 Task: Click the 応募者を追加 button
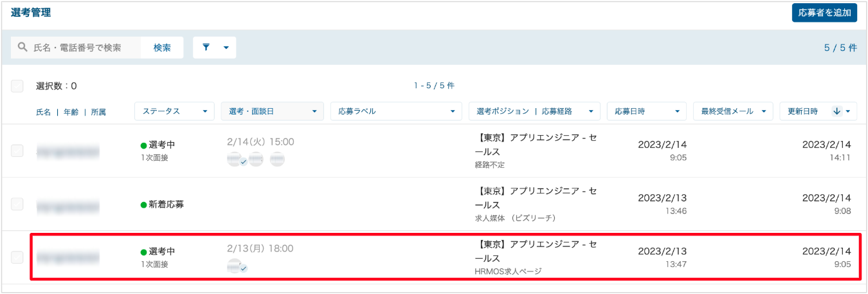click(x=824, y=13)
